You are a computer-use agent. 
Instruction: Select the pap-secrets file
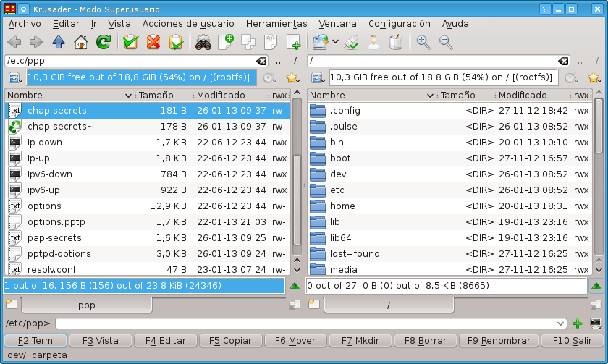(x=148, y=238)
